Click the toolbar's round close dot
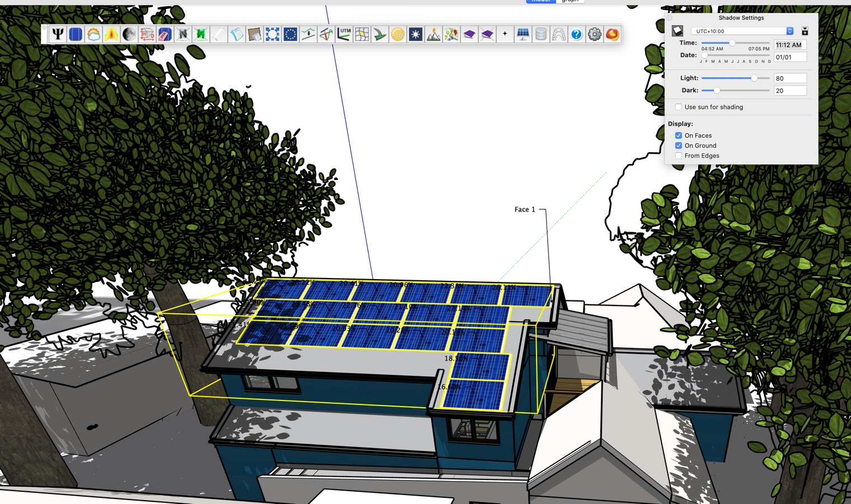Viewport: 851px width, 504px height. coord(44,27)
